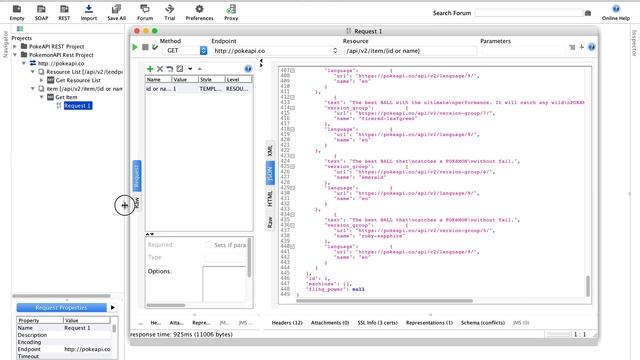Switch response view to Raw tab

tap(270, 222)
